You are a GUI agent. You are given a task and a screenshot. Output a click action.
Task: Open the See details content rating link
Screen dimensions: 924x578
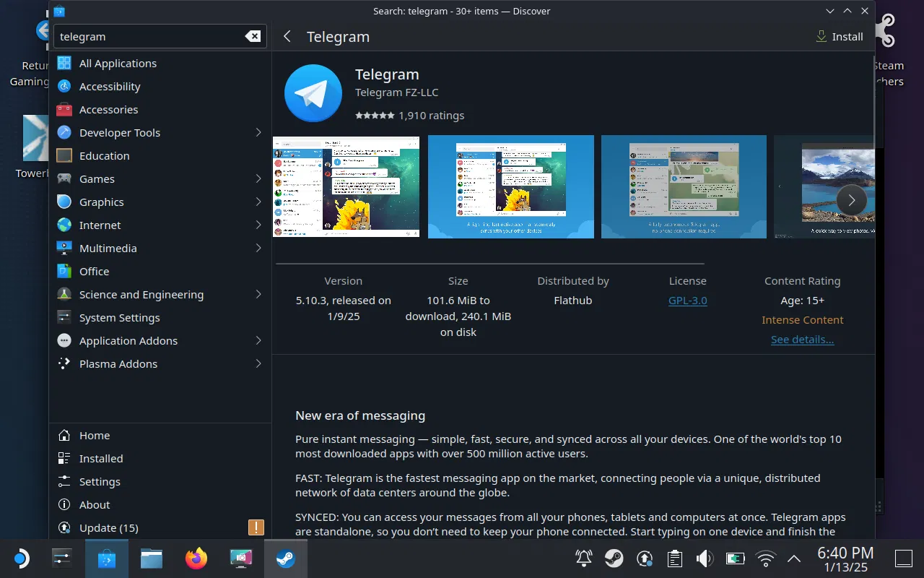point(802,340)
